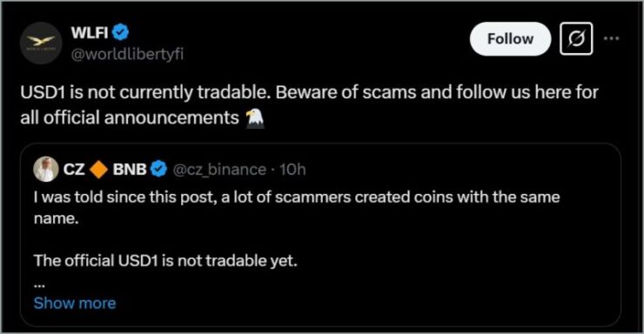Viewport: 644px width, 334px height.
Task: Click the verified badge next to BNB
Action: (x=159, y=169)
